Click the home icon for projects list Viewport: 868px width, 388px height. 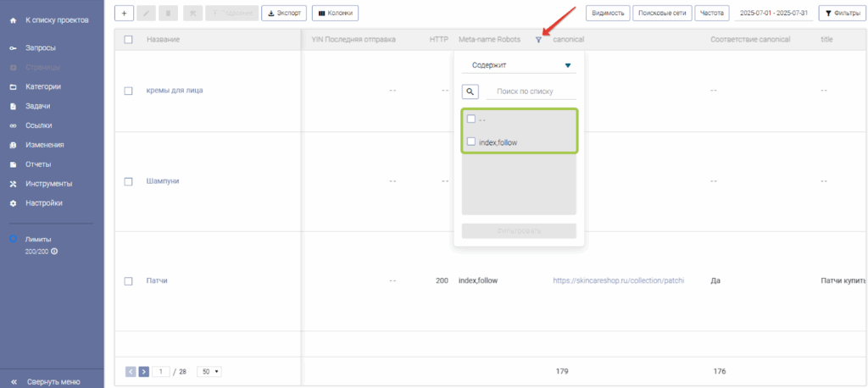coord(13,19)
